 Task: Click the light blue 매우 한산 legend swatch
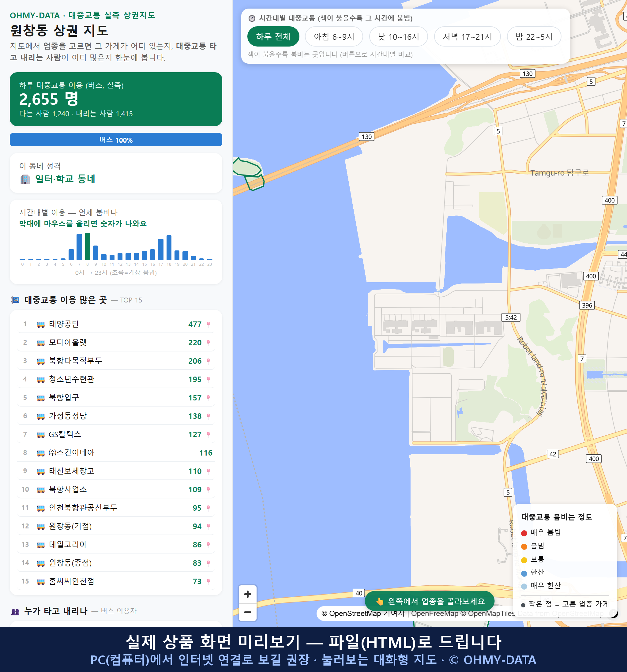point(524,587)
